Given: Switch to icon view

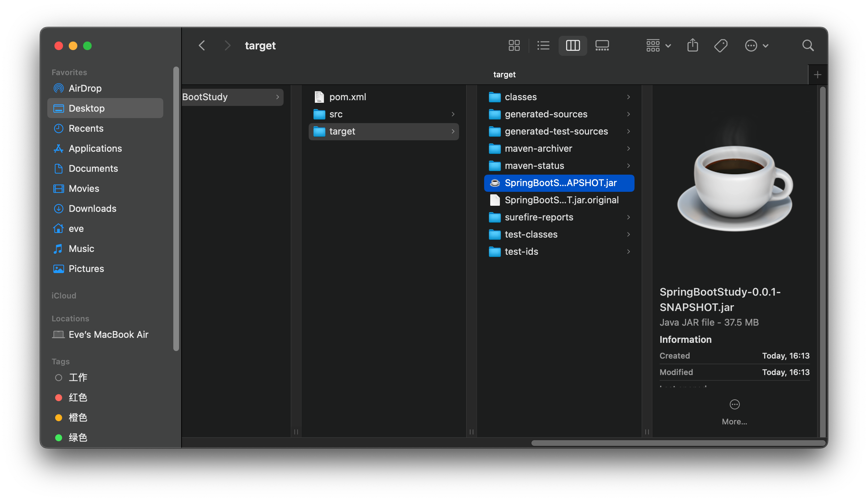Looking at the screenshot, I should pos(514,45).
